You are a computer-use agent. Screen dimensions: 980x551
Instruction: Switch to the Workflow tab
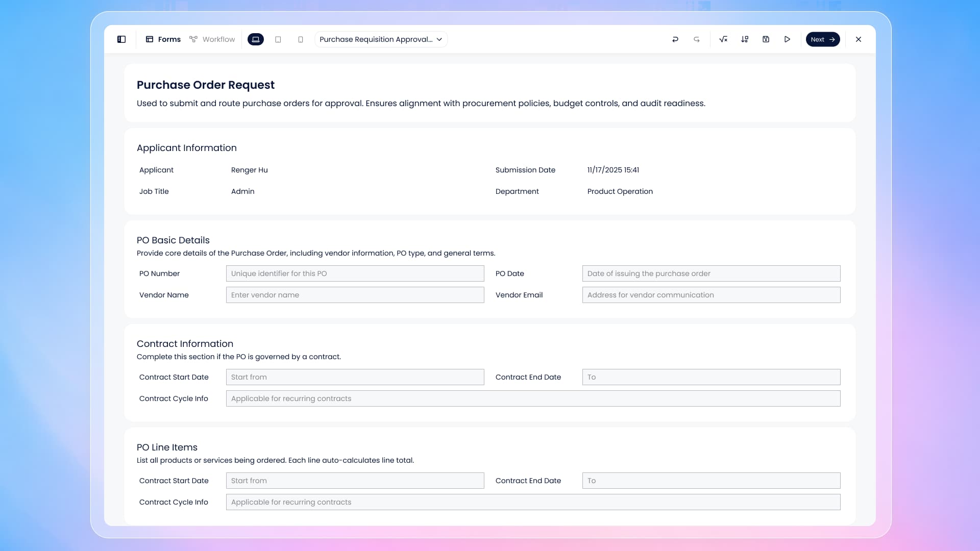[x=212, y=39]
